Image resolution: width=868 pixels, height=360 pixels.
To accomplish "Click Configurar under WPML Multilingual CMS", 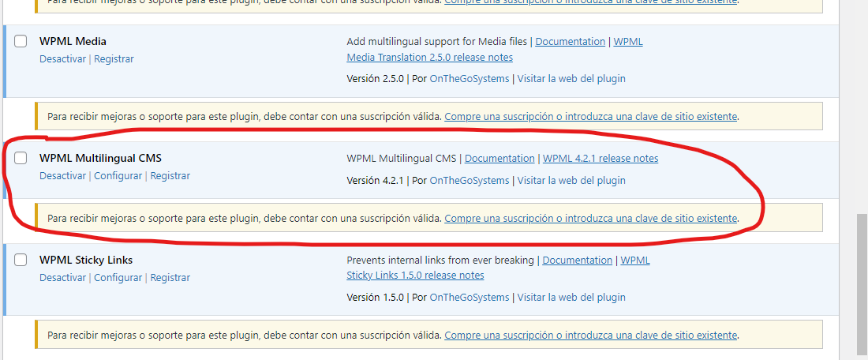I will (118, 175).
